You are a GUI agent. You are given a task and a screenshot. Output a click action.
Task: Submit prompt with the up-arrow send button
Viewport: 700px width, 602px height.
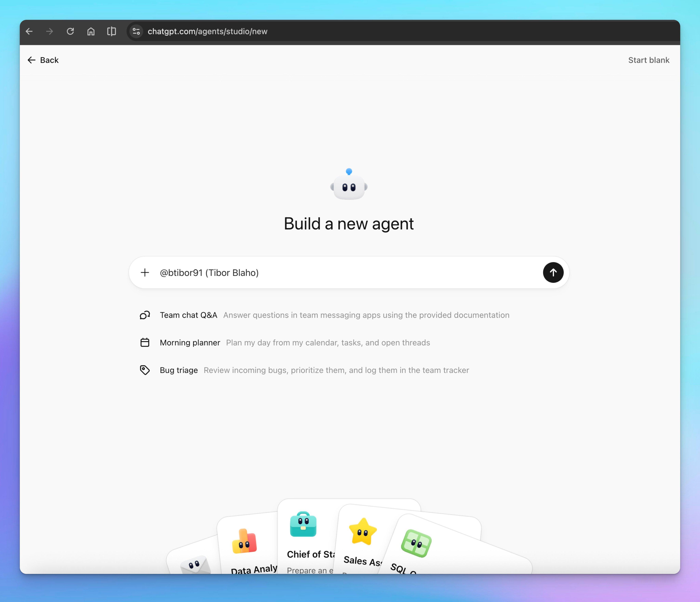pos(553,272)
